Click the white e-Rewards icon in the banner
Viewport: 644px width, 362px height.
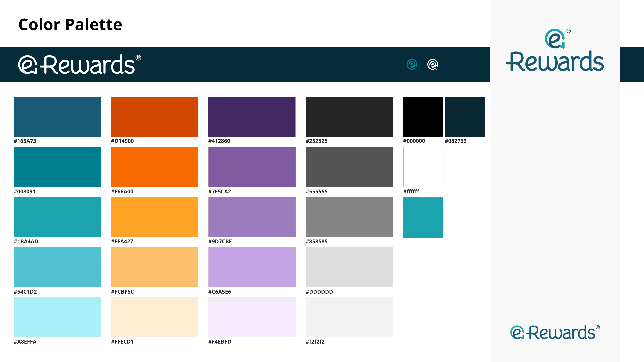tap(433, 64)
